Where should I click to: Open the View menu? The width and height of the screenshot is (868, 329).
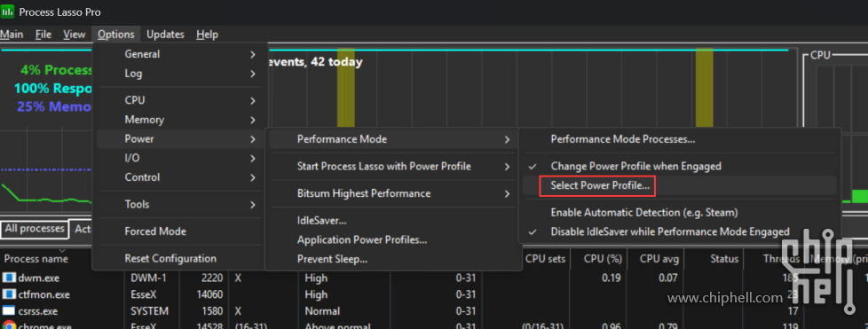(x=75, y=35)
